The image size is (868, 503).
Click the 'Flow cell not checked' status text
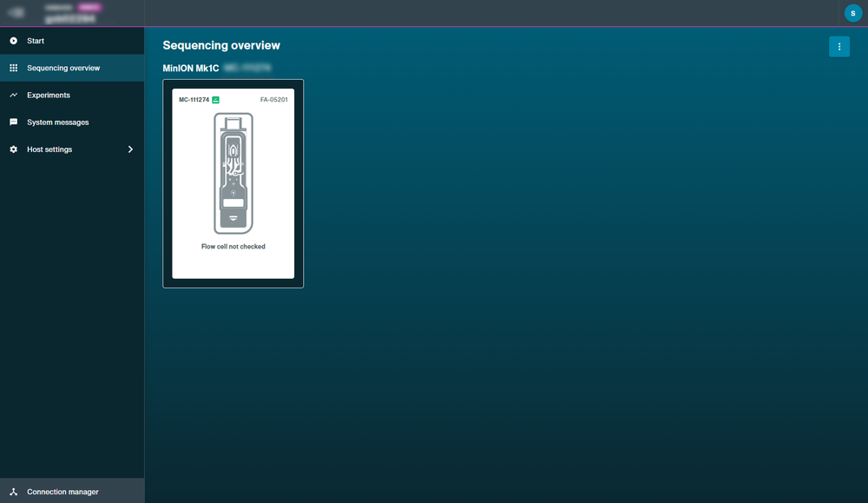pyautogui.click(x=233, y=247)
